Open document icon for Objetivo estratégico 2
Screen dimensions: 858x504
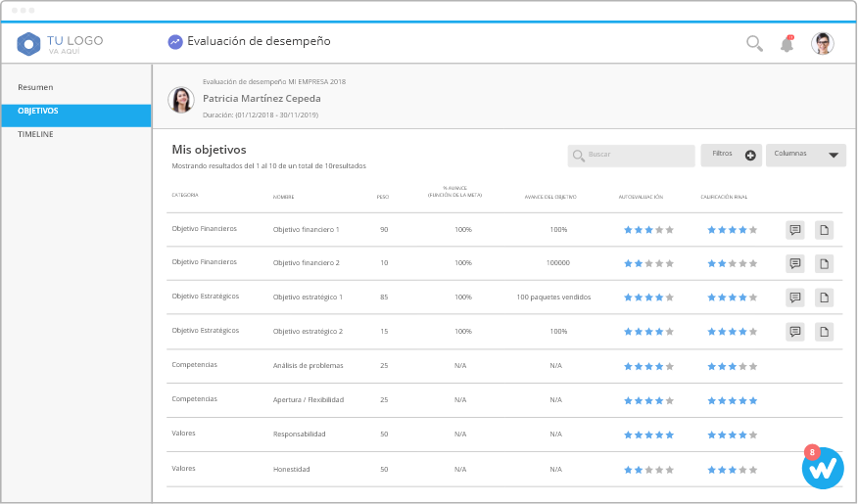pyautogui.click(x=825, y=332)
